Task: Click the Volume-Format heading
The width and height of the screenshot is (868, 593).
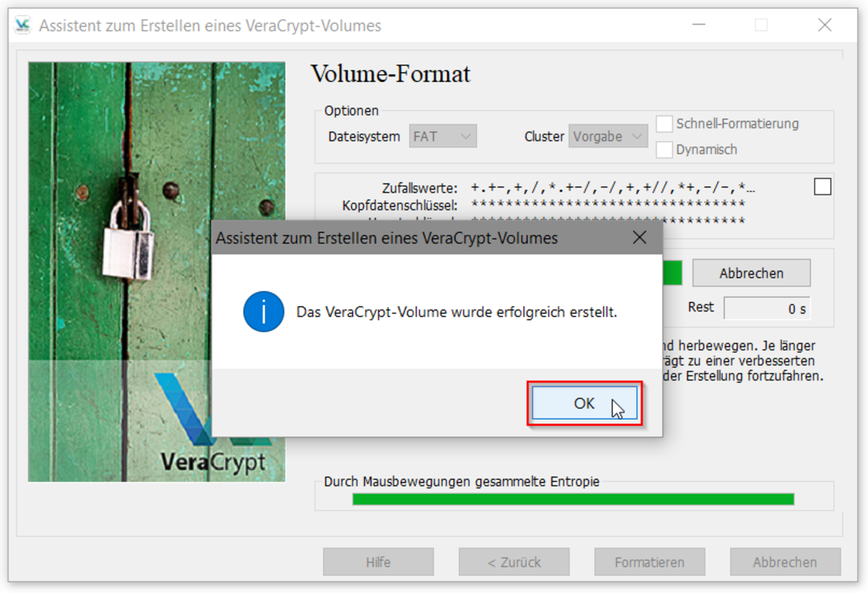Action: [391, 74]
